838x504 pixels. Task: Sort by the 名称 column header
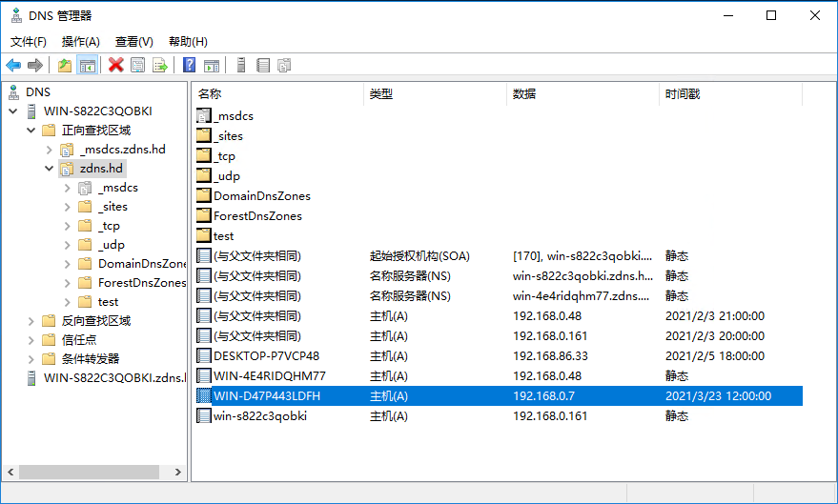coord(278,94)
